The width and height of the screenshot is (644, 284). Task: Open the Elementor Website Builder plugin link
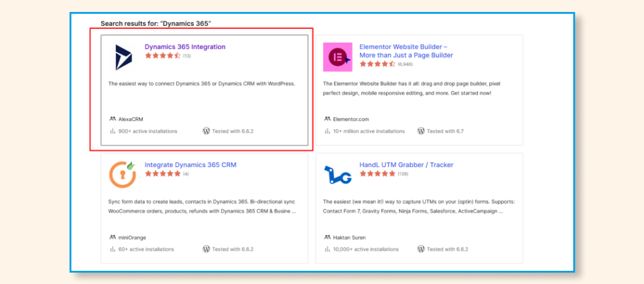pos(406,51)
